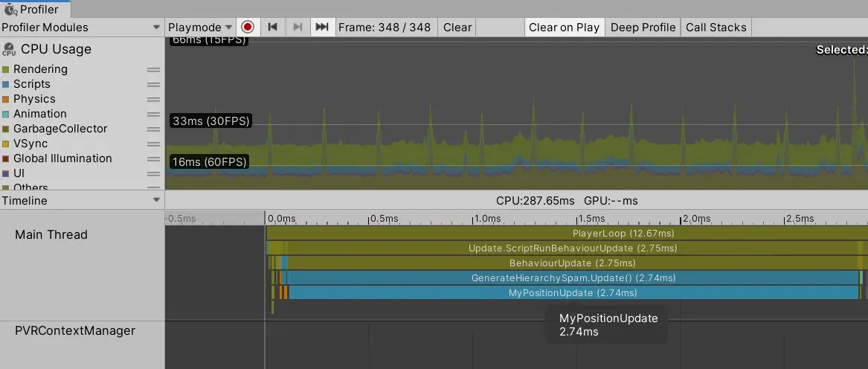Click the GarbageCollector row reorder handle
The height and width of the screenshot is (369, 868).
click(153, 129)
